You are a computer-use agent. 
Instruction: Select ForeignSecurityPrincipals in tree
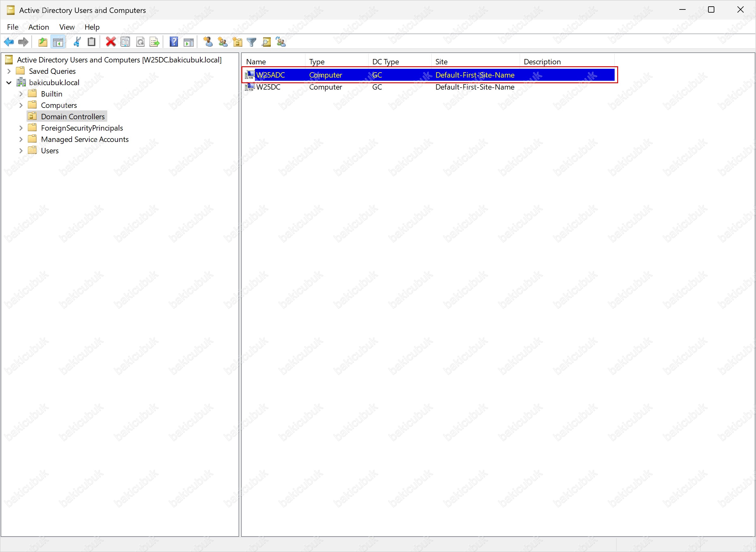82,128
